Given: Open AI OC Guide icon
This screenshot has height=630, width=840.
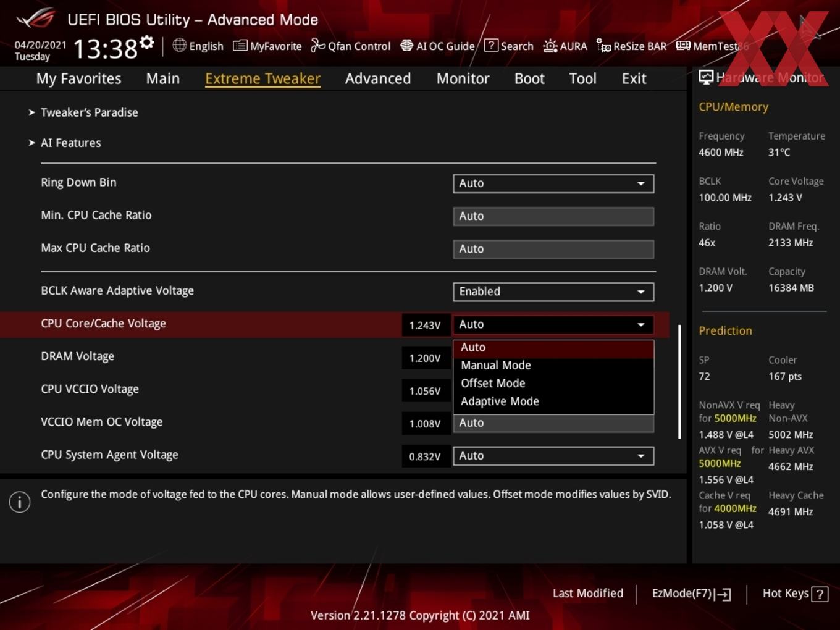Looking at the screenshot, I should click(406, 45).
